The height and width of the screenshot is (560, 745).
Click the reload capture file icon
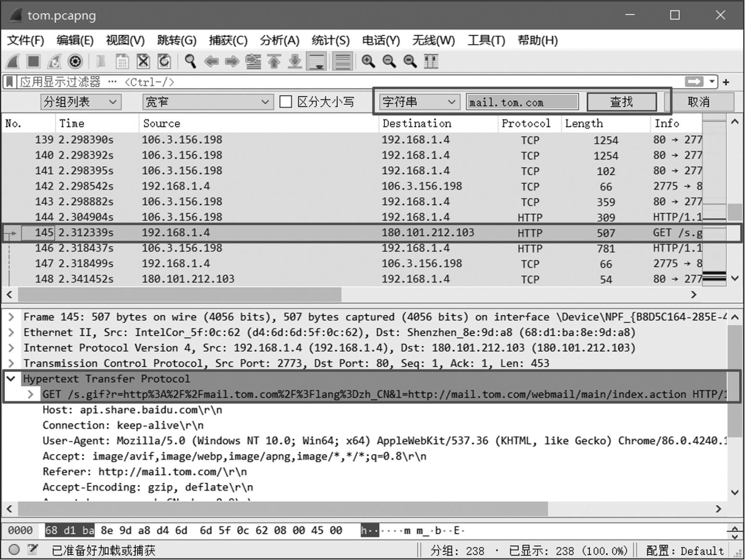coord(164,62)
